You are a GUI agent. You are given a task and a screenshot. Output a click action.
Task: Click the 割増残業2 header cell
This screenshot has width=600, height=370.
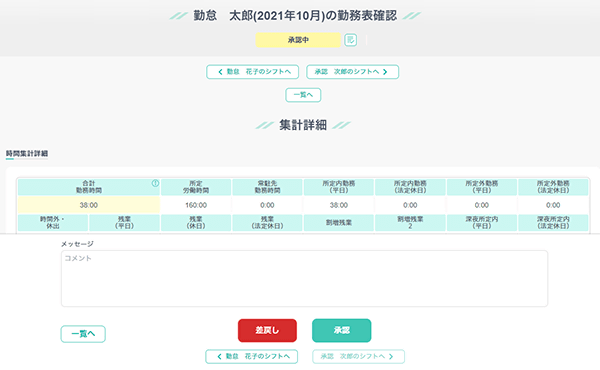click(x=410, y=223)
